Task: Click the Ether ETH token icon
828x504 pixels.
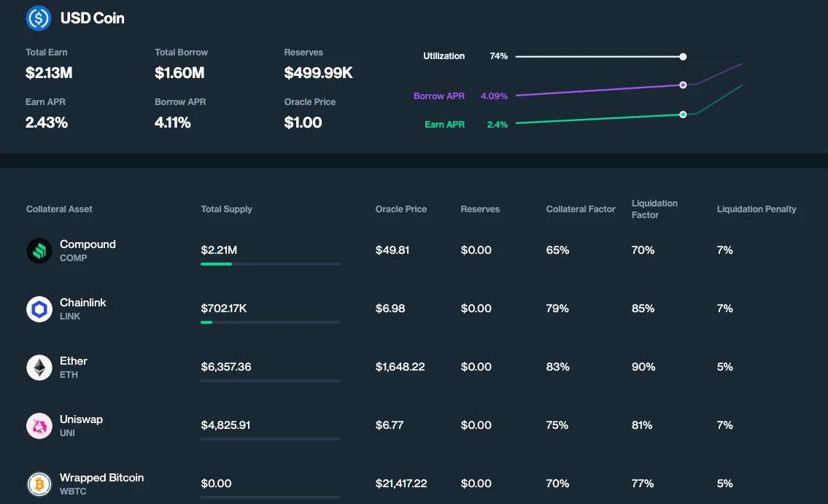Action: pos(39,367)
